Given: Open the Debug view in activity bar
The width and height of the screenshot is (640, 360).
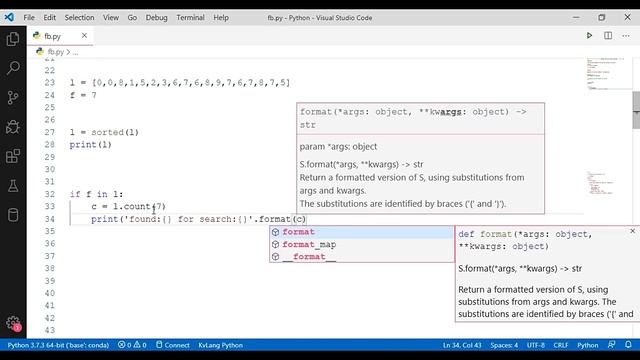Looking at the screenshot, I should (x=13, y=127).
